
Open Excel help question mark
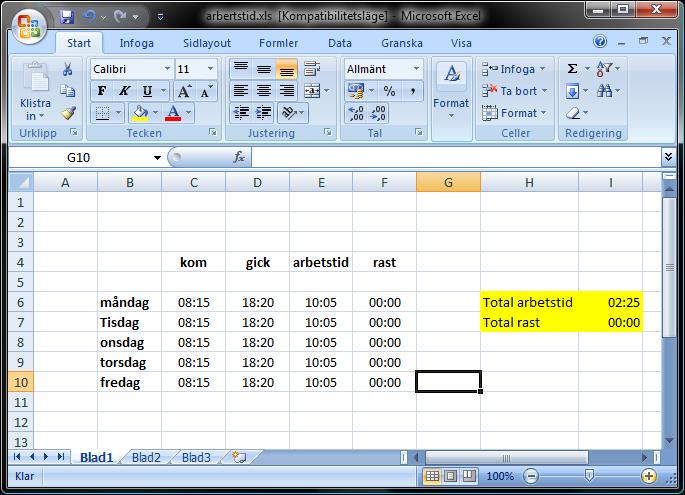tap(600, 42)
